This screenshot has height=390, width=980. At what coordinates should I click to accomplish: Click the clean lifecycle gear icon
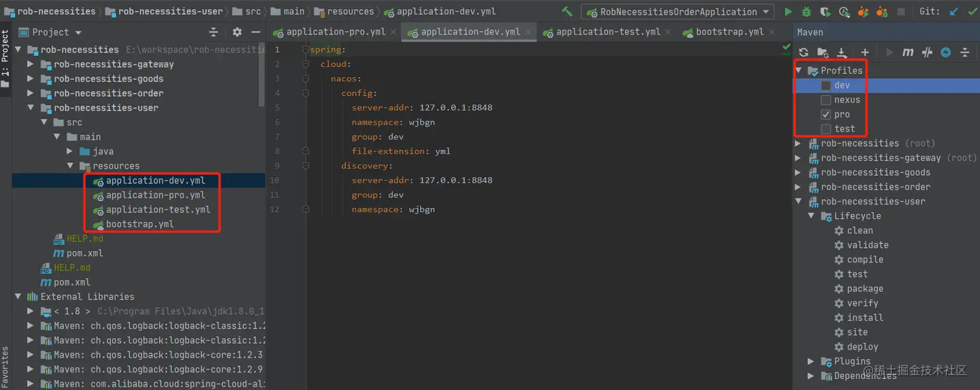pos(839,230)
